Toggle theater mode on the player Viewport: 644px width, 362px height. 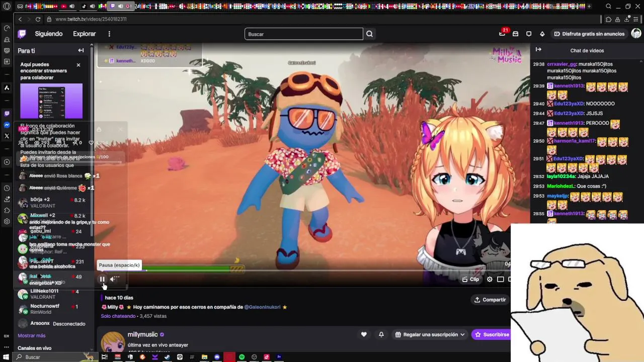click(501, 279)
